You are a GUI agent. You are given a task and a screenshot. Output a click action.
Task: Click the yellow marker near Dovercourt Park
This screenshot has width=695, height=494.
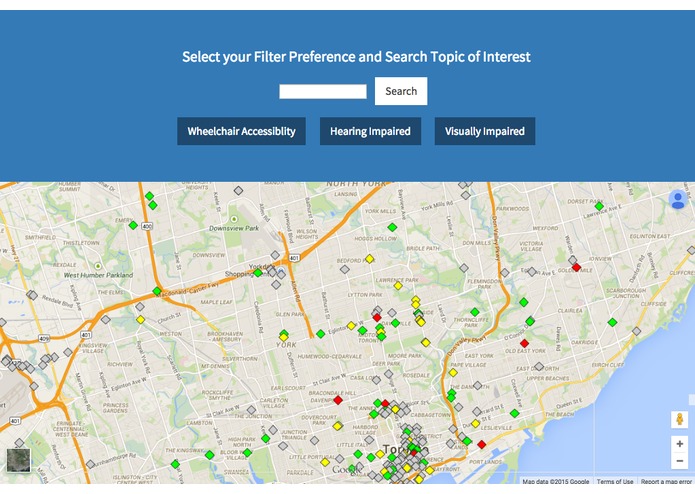(x=338, y=426)
